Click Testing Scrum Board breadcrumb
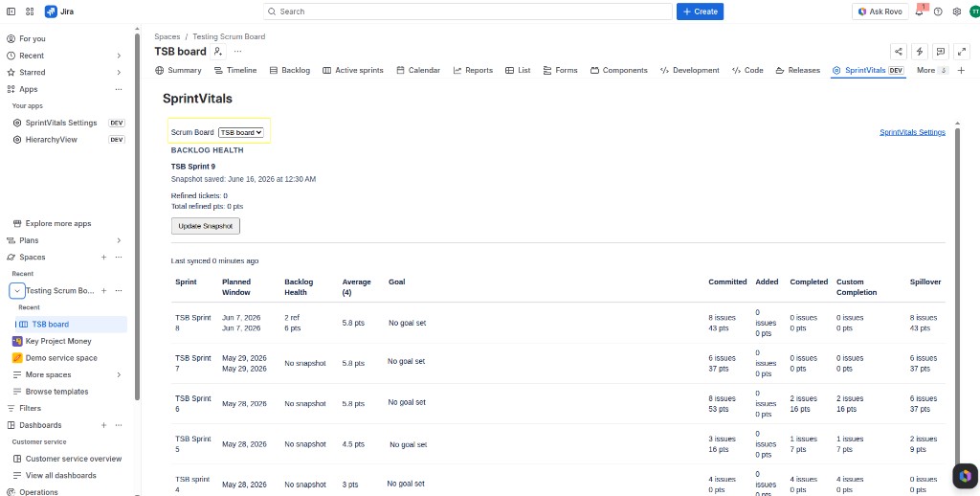This screenshot has height=496, width=980. tap(229, 36)
